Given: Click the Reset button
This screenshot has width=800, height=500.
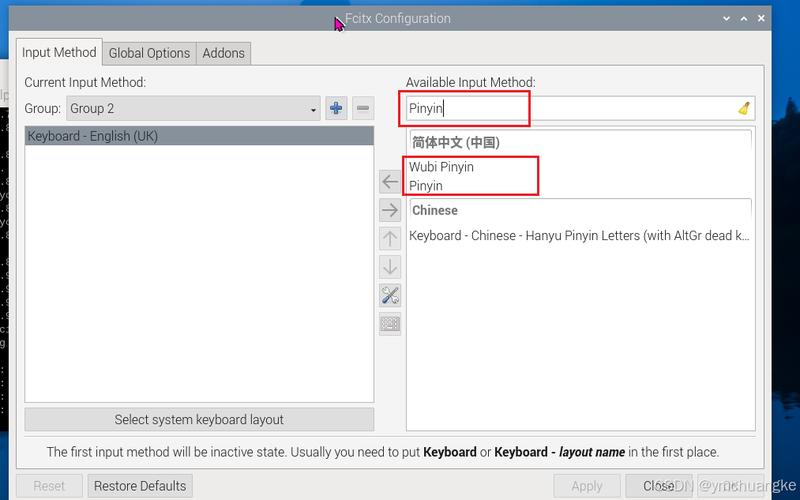Looking at the screenshot, I should [49, 486].
